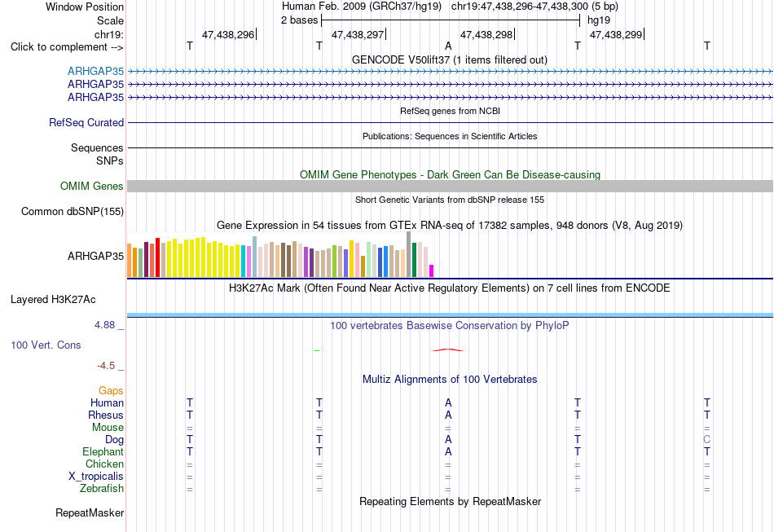The height and width of the screenshot is (532, 774).
Task: Open the Common dbSNP(155) track label
Action: [73, 211]
